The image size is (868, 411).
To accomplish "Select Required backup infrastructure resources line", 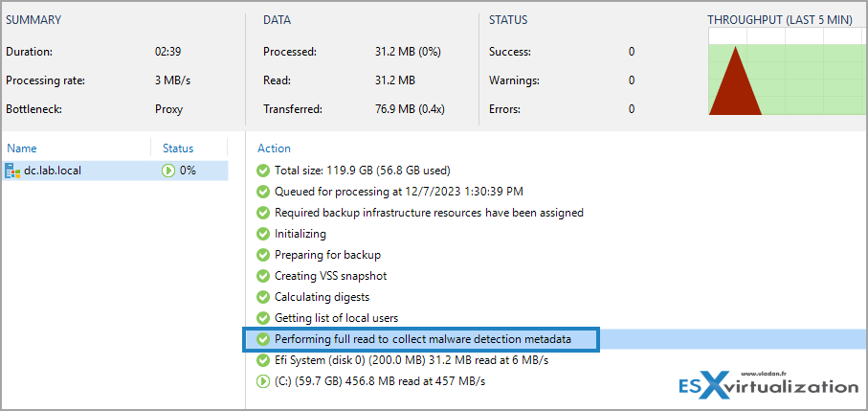I will pos(429,213).
